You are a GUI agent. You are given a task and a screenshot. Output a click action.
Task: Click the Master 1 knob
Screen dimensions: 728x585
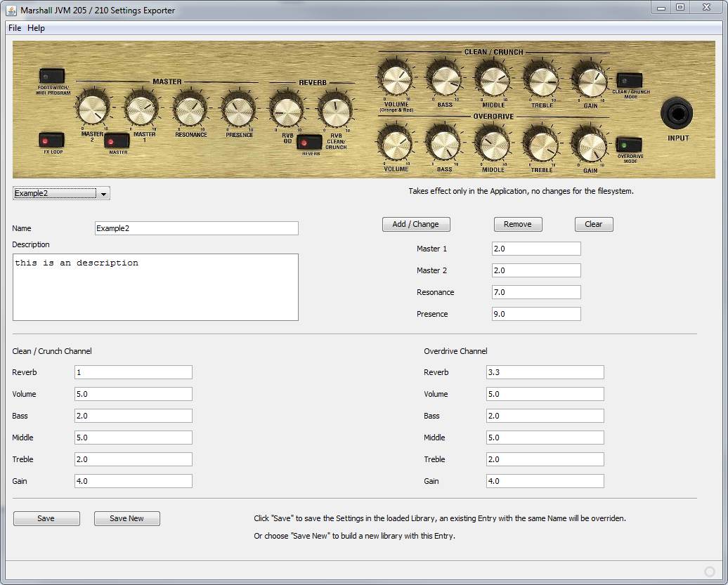point(141,109)
